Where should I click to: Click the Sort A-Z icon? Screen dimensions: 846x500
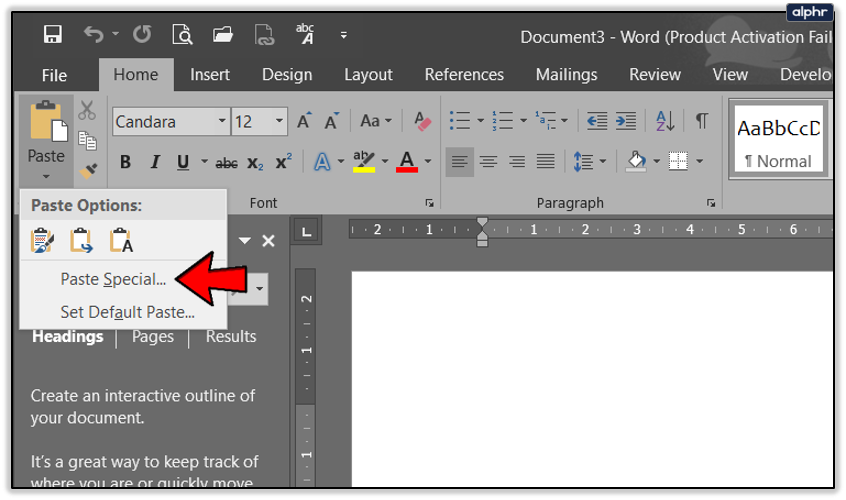665,121
